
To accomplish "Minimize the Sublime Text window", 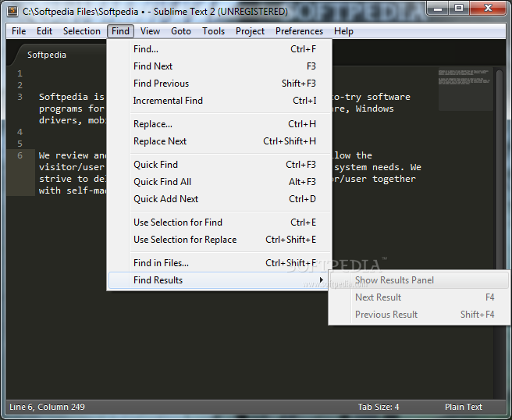I will tap(438, 8).
